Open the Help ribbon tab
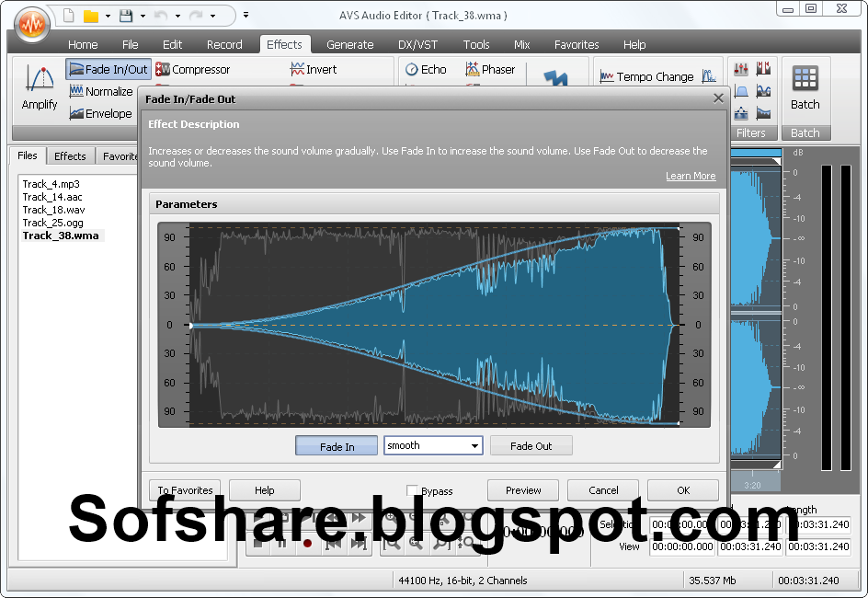868x598 pixels. click(x=634, y=44)
